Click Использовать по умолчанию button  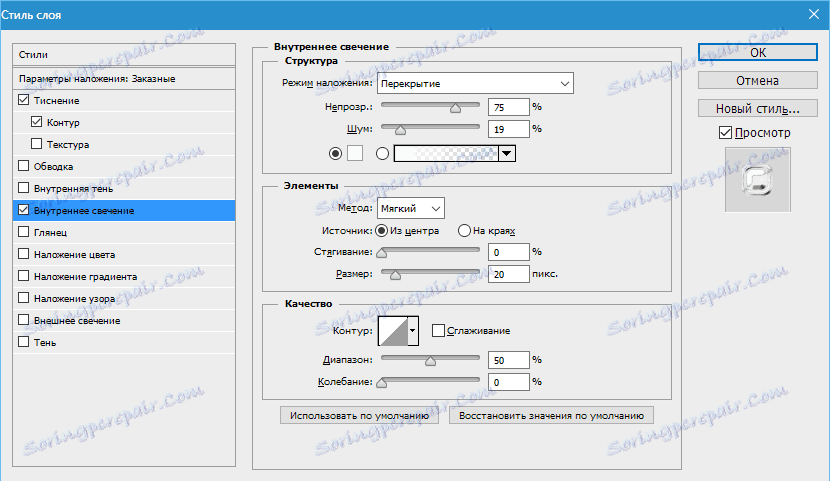pyautogui.click(x=359, y=415)
